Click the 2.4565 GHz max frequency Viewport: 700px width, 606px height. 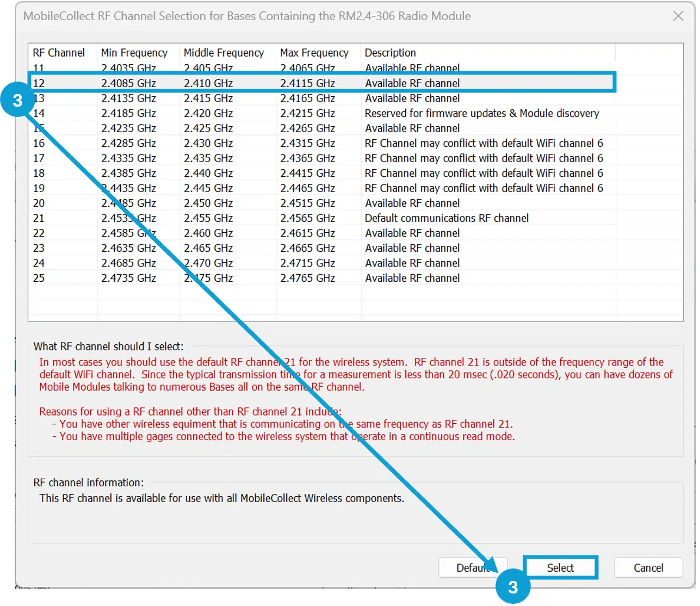tap(307, 218)
